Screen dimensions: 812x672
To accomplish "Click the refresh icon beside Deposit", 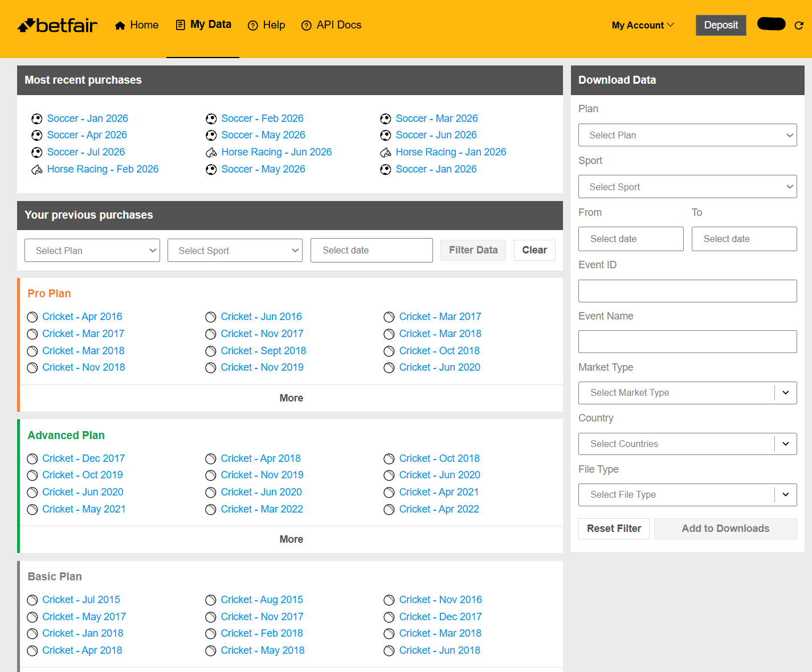I will pyautogui.click(x=799, y=25).
